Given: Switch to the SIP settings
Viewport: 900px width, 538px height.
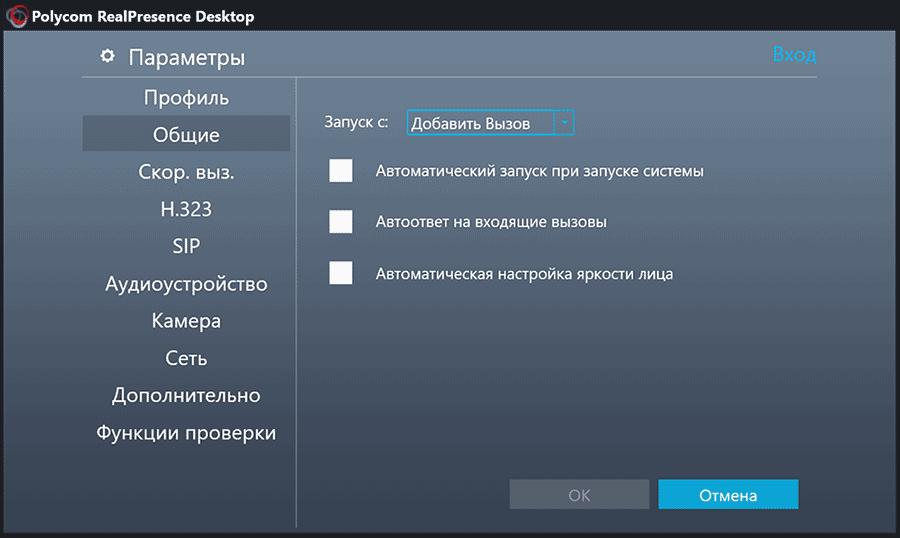Looking at the screenshot, I should (x=186, y=246).
